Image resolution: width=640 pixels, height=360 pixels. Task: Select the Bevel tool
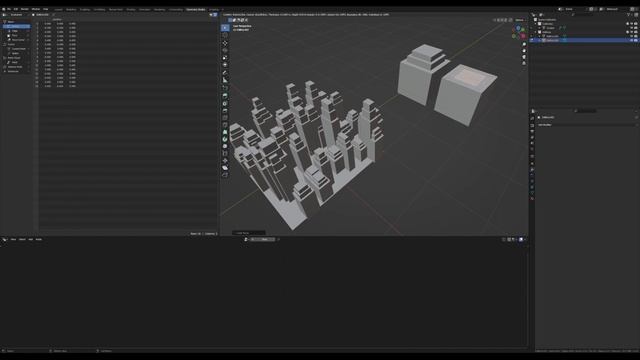(x=225, y=110)
